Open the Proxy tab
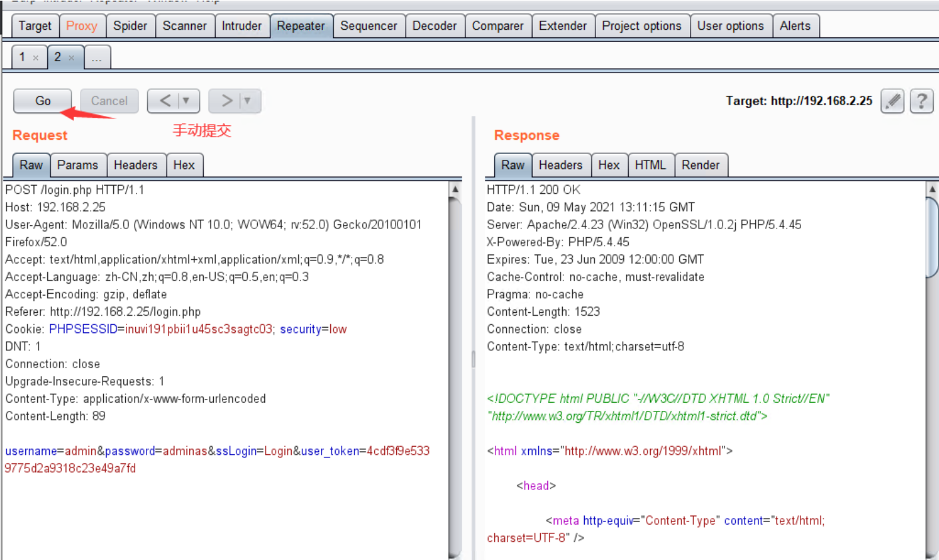The height and width of the screenshot is (560, 939). 81,26
